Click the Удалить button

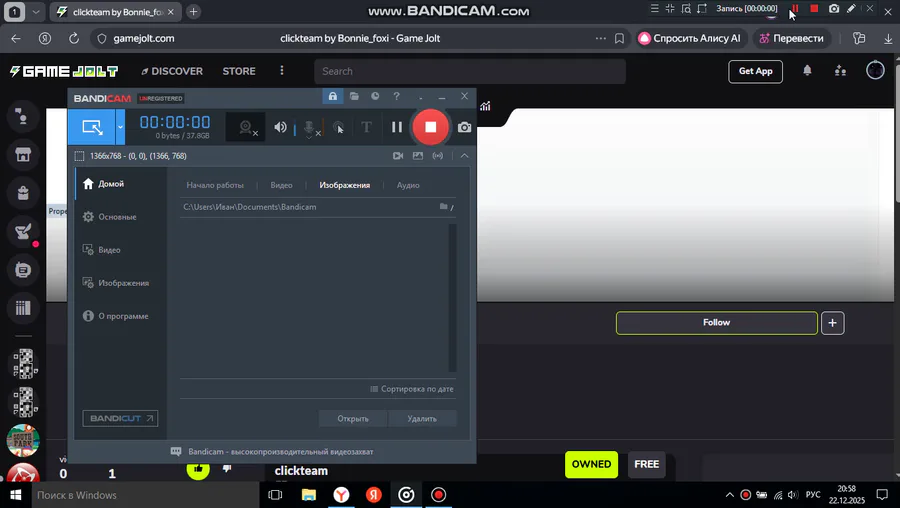point(422,418)
